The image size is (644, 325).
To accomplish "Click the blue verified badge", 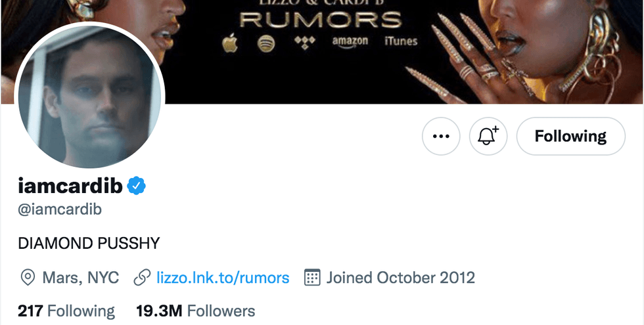I will coord(136,186).
